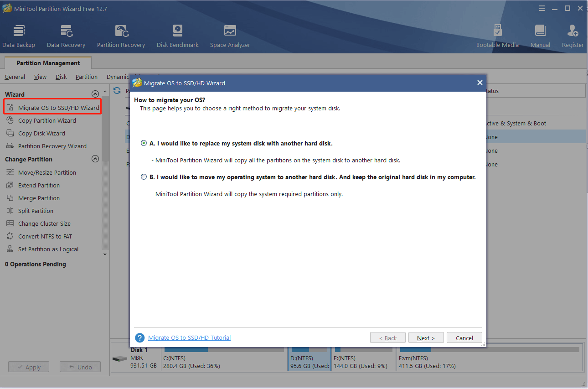Create Bootable Media
The image size is (588, 389).
[497, 36]
